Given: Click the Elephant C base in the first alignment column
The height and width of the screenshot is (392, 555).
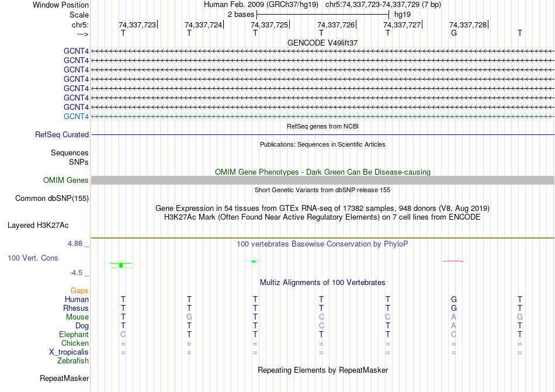Looking at the screenshot, I should (x=123, y=334).
